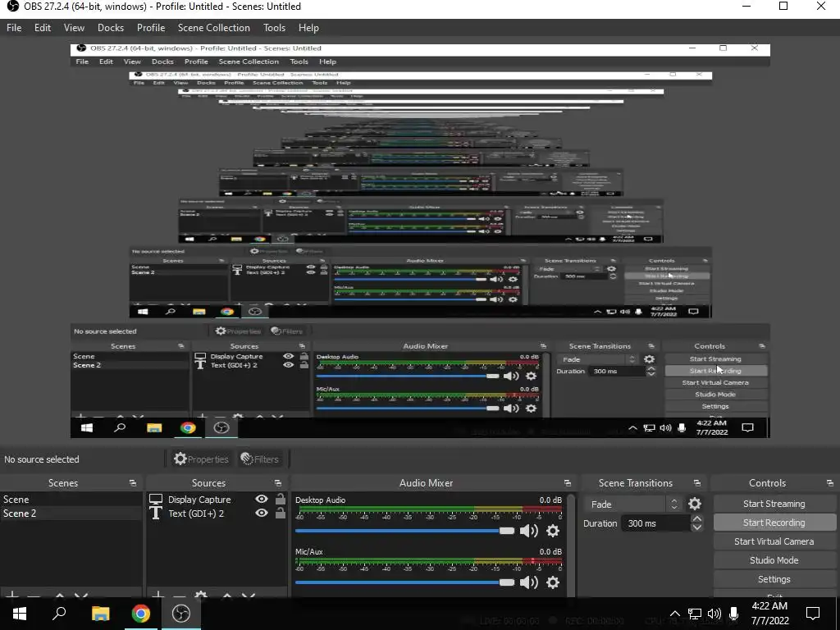Pop out the Controls dock float icon

[830, 483]
